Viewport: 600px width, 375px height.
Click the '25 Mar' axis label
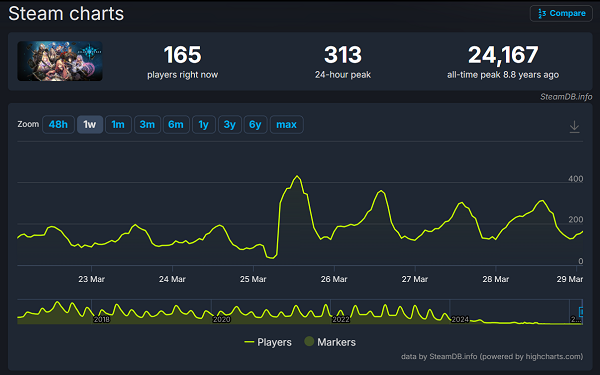pyautogui.click(x=253, y=279)
